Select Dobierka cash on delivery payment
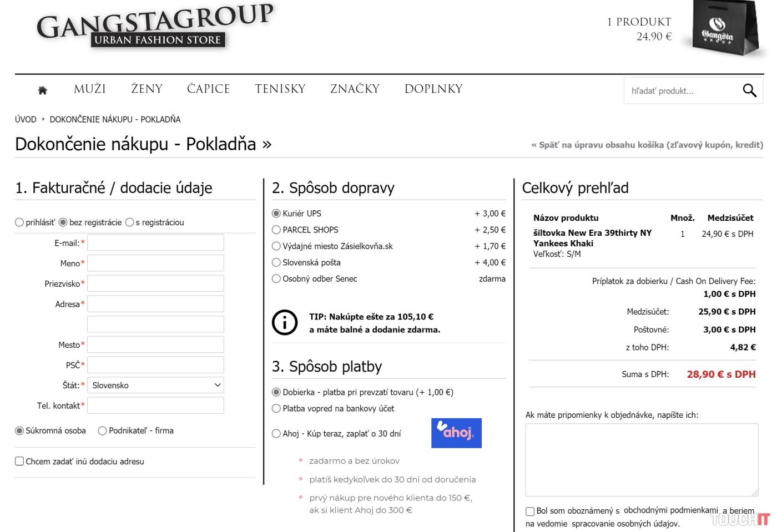Image resolution: width=777 pixels, height=532 pixels. [276, 392]
